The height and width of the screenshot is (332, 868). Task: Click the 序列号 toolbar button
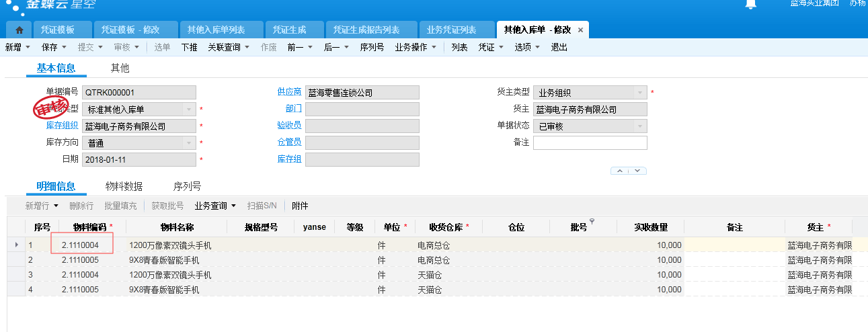[x=372, y=47]
